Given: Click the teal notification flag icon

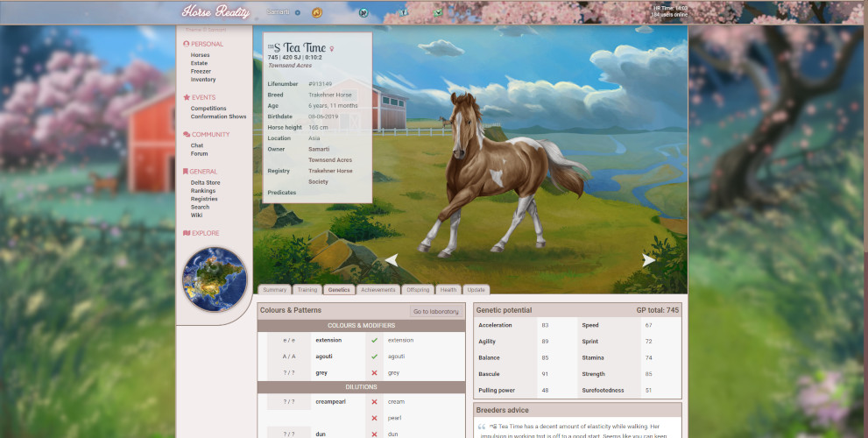Looking at the screenshot, I should point(404,12).
